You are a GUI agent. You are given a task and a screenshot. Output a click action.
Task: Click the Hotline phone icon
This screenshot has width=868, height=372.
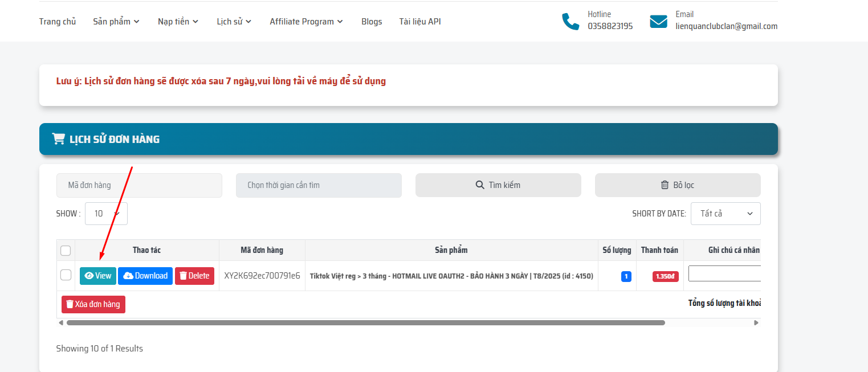570,22
